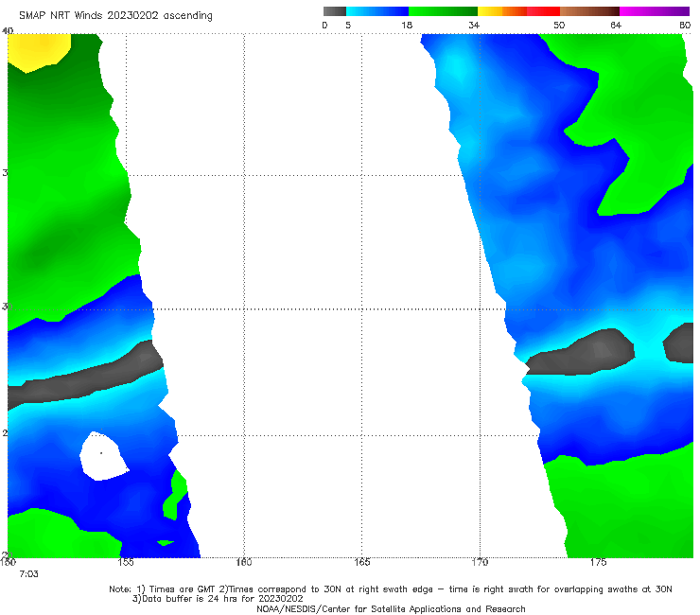Click the color bar label '5'
Screen dimensions: 700x615
coord(348,26)
